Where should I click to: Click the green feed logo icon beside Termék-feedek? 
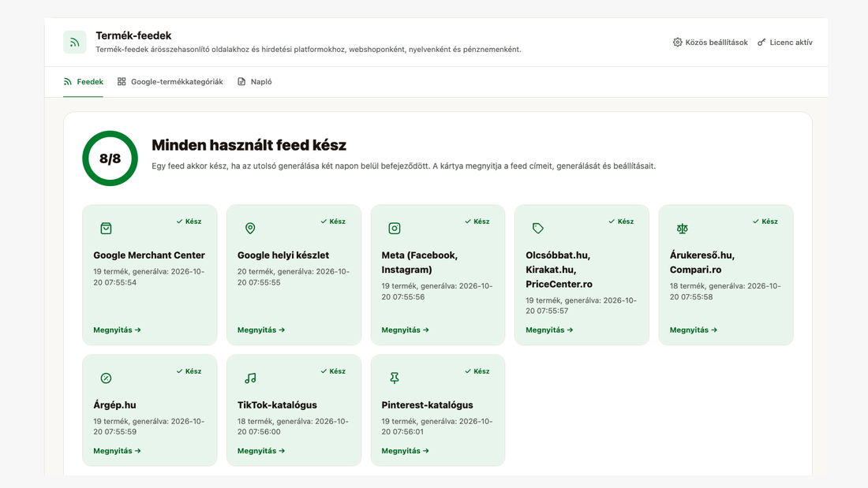pyautogui.click(x=75, y=42)
